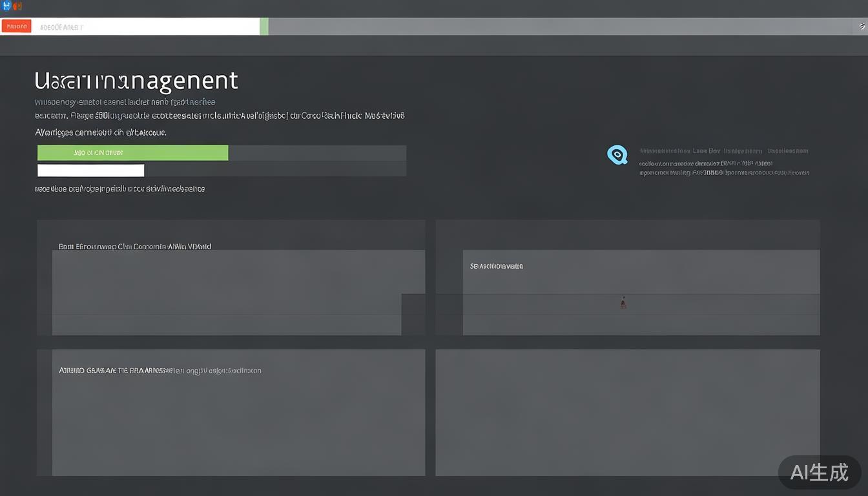Select the label in the top-right panel
This screenshot has width=868, height=496.
(496, 266)
